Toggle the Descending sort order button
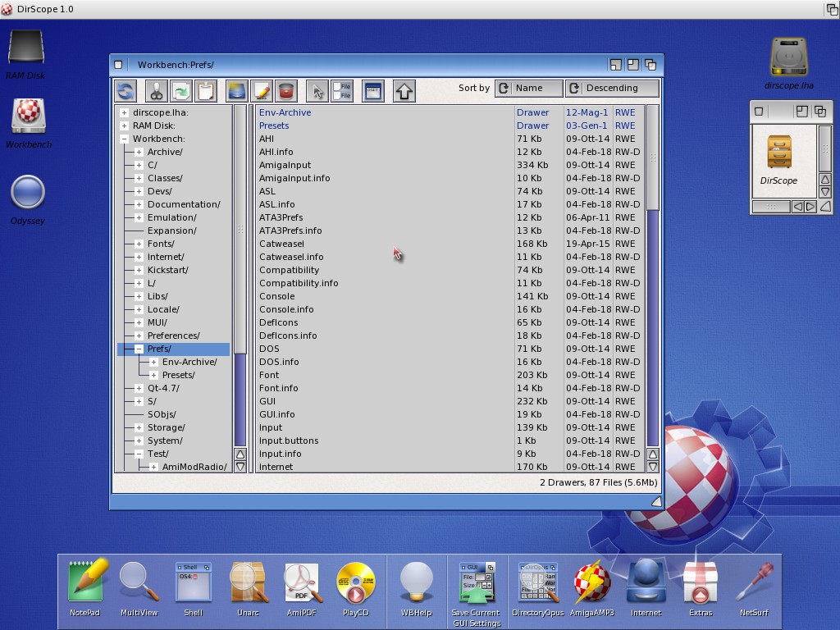 [x=612, y=88]
